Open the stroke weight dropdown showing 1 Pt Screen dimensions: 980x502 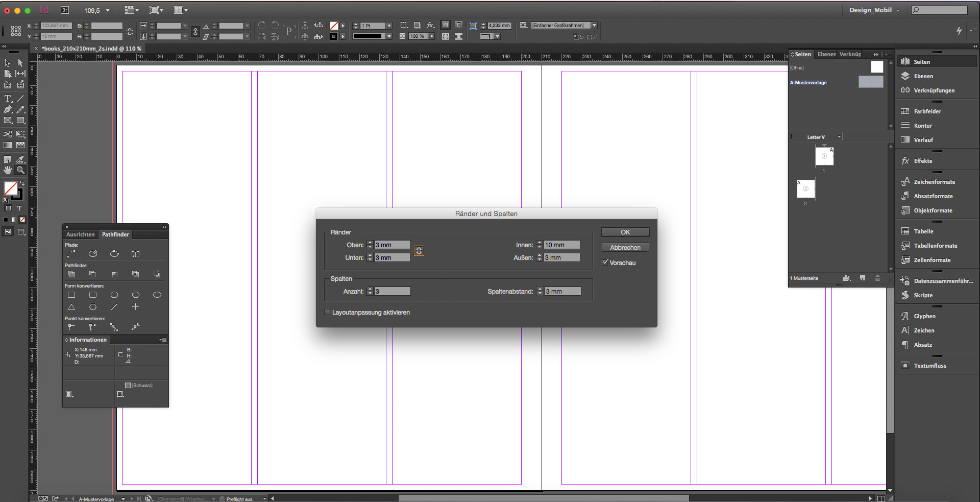point(388,25)
